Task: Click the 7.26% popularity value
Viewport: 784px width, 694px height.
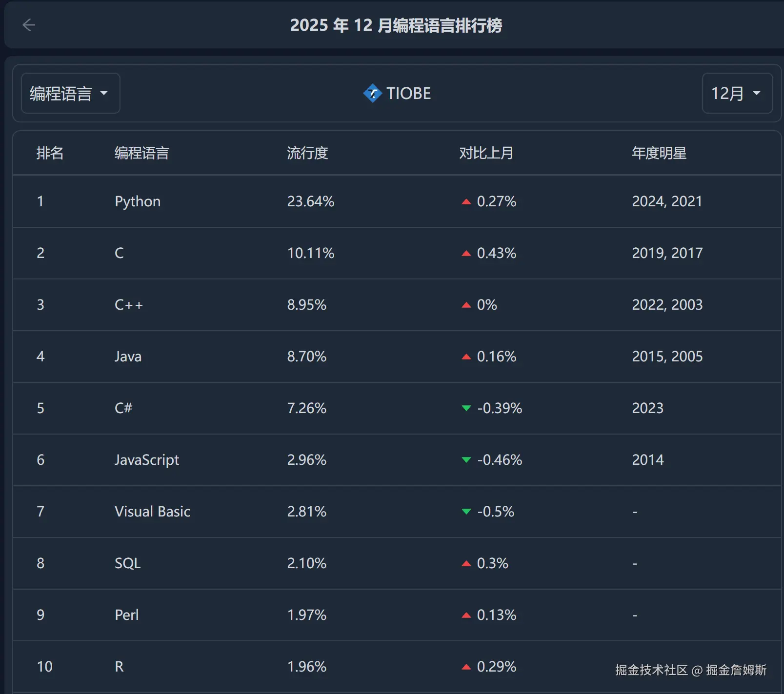Action: (x=306, y=408)
